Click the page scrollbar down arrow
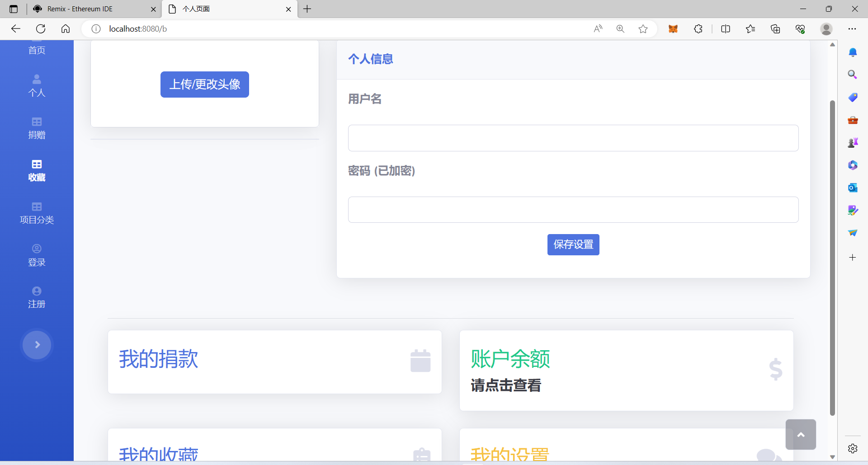This screenshot has height=465, width=868. pyautogui.click(x=832, y=457)
